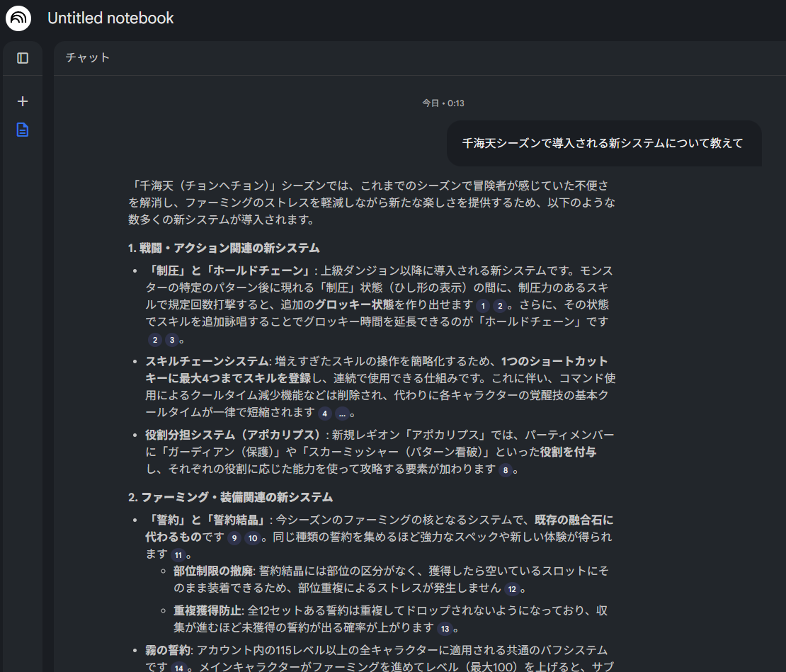Expand the ... additional citations chip

[342, 414]
